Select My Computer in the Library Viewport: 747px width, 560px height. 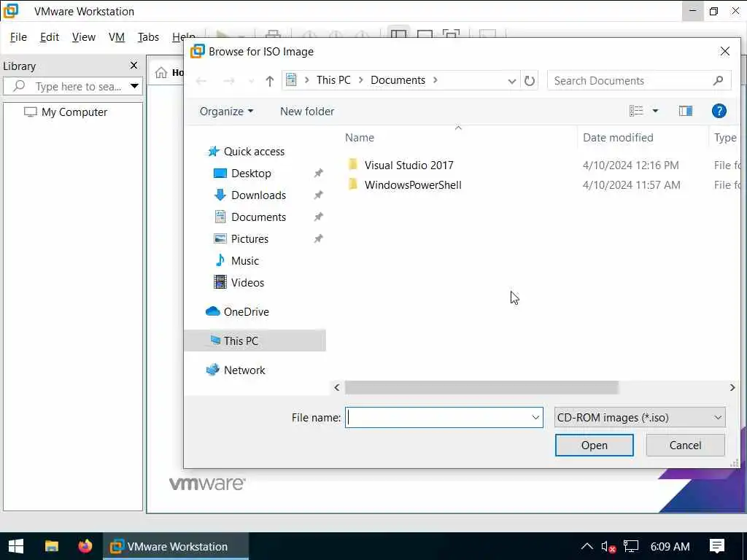point(66,112)
